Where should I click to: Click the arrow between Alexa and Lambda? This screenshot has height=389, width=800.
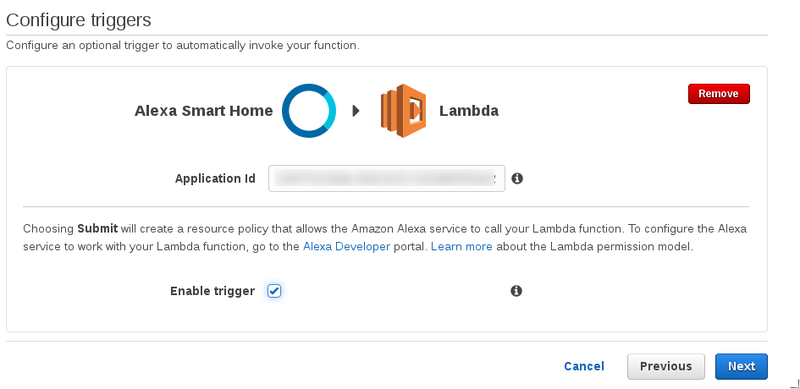(x=356, y=111)
